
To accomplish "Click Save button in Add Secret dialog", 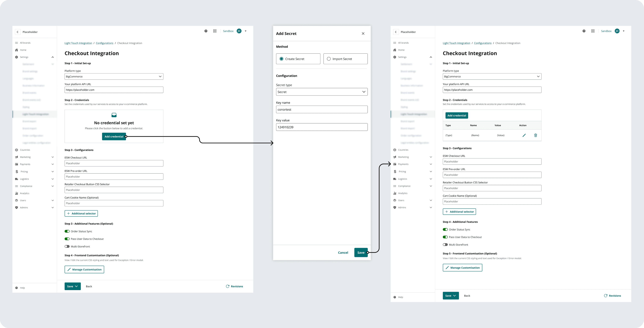I will coord(361,252).
